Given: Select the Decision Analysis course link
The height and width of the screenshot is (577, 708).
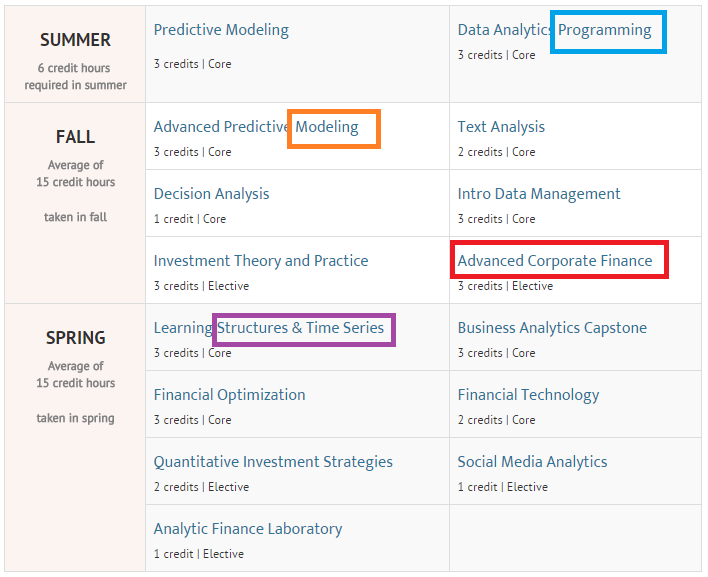Looking at the screenshot, I should (211, 194).
